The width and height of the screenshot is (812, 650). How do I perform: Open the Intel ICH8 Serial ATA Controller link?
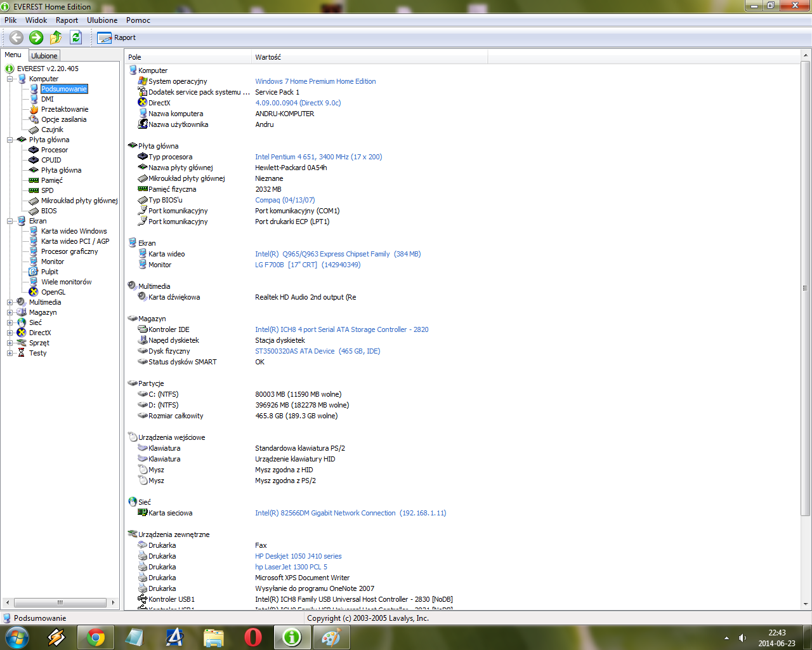tap(342, 329)
